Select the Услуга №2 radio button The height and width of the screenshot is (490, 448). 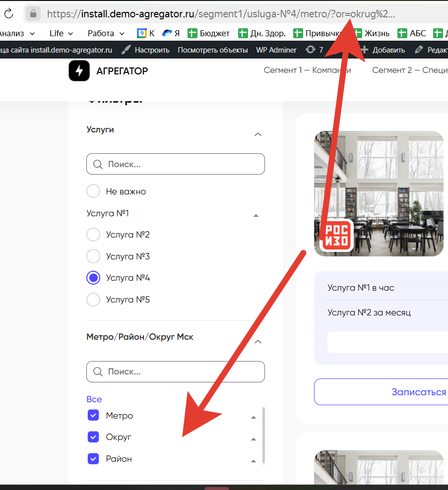(x=93, y=235)
